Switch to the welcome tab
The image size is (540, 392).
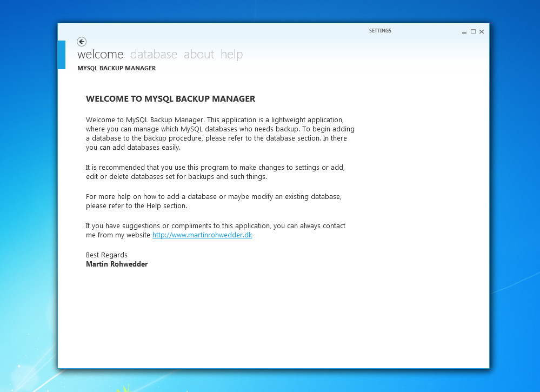coord(100,54)
